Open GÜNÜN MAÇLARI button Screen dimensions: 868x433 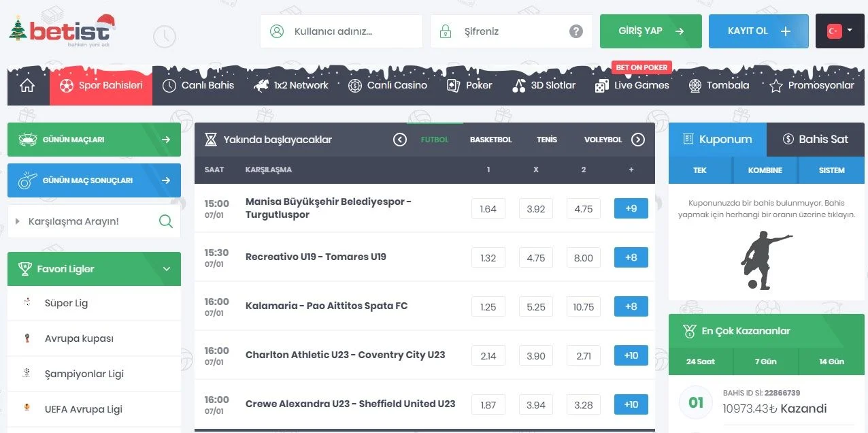coord(94,140)
